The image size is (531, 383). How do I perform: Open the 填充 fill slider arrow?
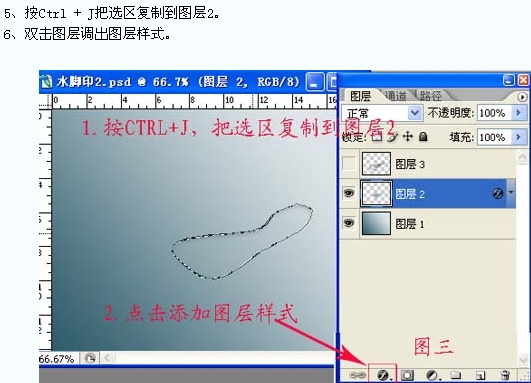click(519, 137)
